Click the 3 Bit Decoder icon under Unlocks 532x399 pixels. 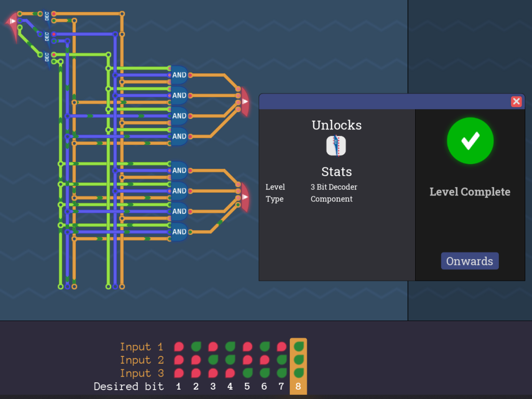[x=337, y=146]
